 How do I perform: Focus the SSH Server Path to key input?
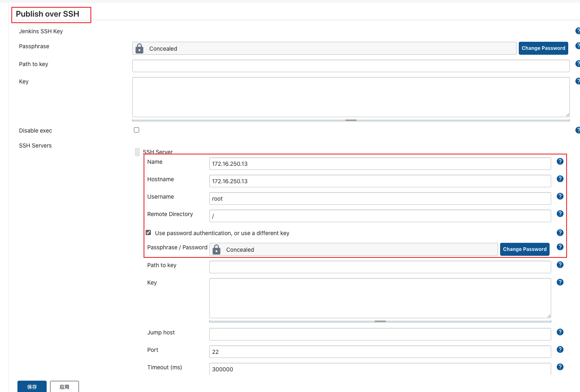380,267
